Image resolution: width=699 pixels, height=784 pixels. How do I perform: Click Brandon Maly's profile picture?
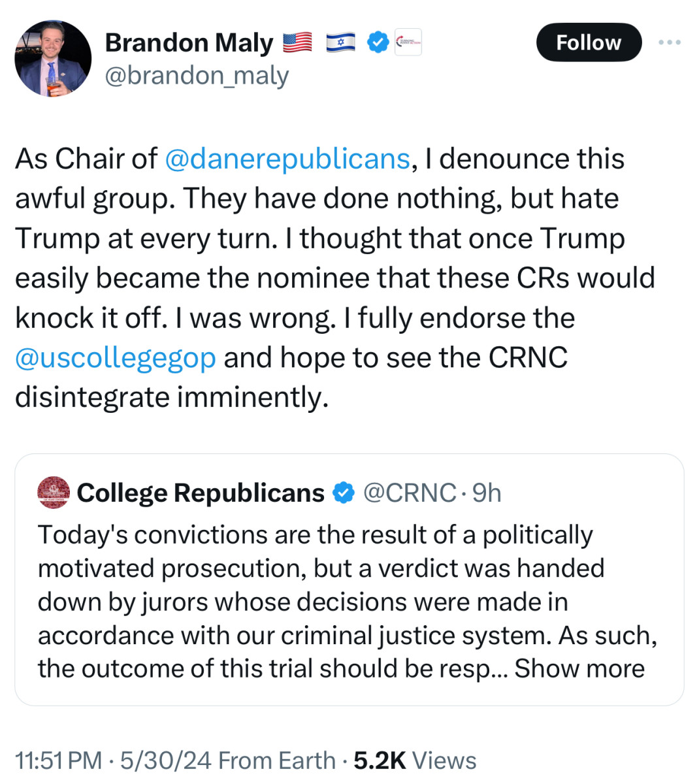[x=52, y=59]
